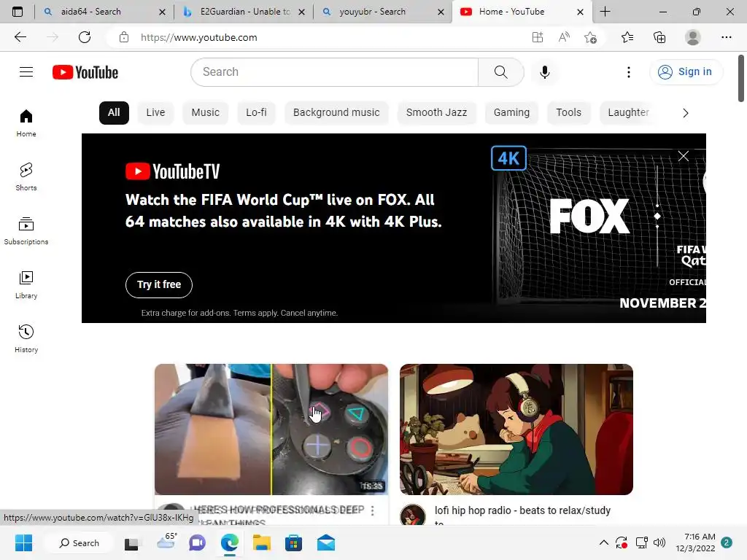Viewport: 747px width, 560px height.
Task: Select the All filter chip
Action: click(x=114, y=113)
